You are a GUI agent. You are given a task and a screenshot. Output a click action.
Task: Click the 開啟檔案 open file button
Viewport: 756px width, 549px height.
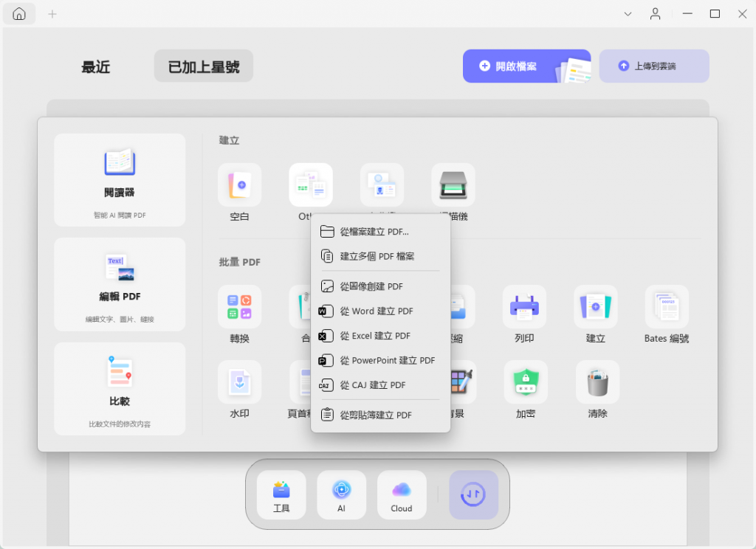pos(526,66)
